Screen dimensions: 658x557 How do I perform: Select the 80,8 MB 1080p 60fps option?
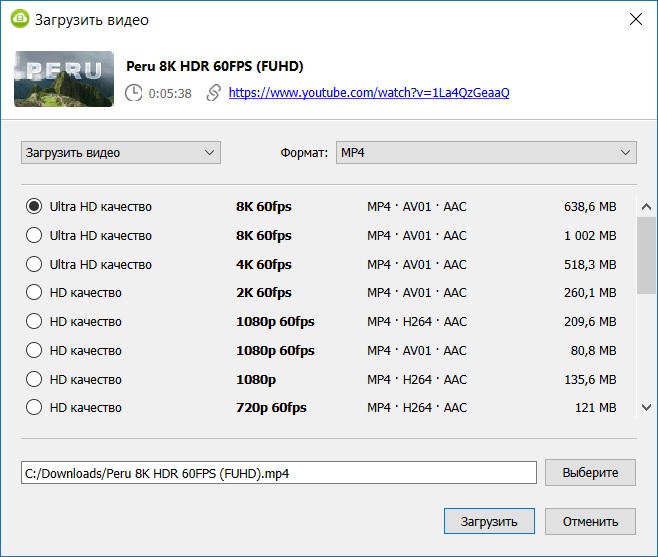point(34,351)
